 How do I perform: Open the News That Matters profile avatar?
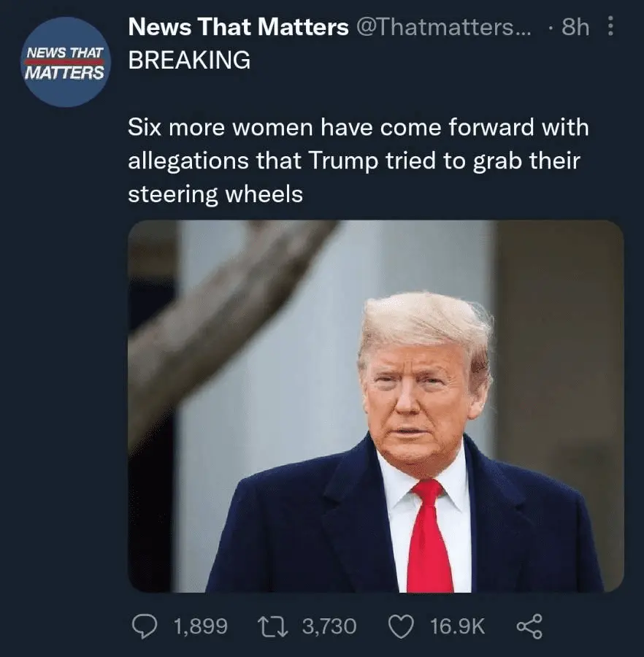click(65, 62)
